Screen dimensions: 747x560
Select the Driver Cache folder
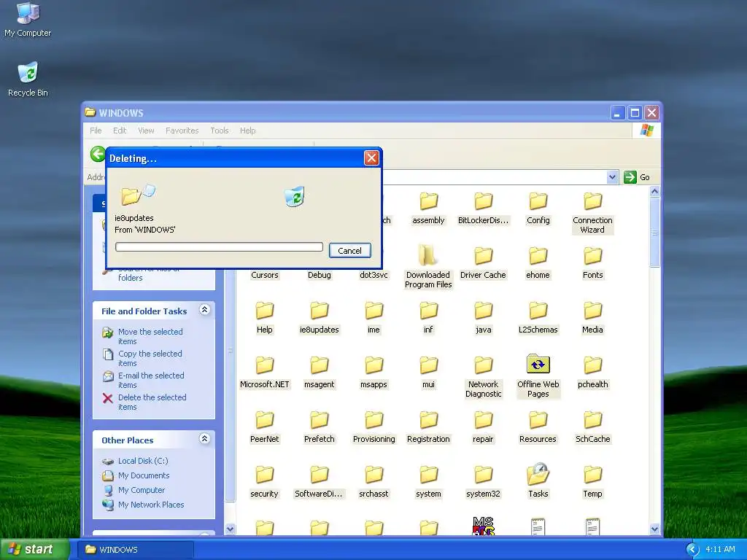coord(483,262)
